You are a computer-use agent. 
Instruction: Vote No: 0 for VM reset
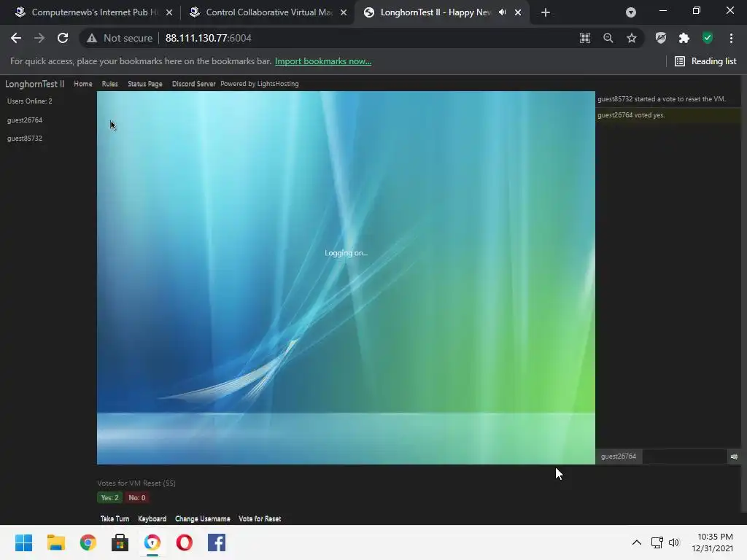[x=136, y=497]
